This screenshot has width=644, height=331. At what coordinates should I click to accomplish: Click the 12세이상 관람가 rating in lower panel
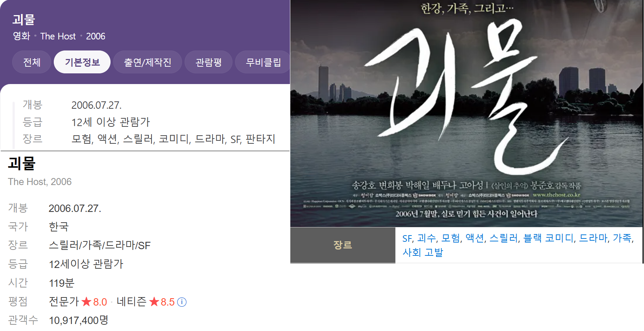point(86,264)
